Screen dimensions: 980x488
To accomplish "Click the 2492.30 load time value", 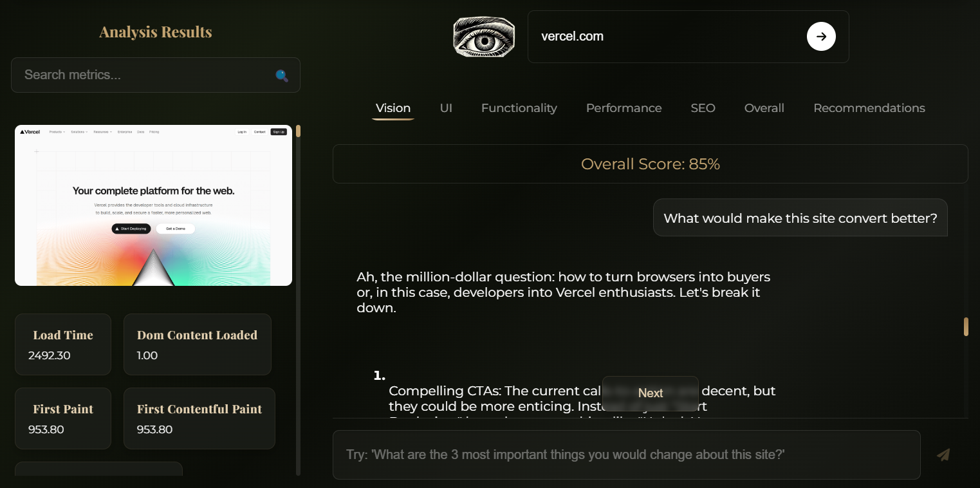I will coord(50,355).
